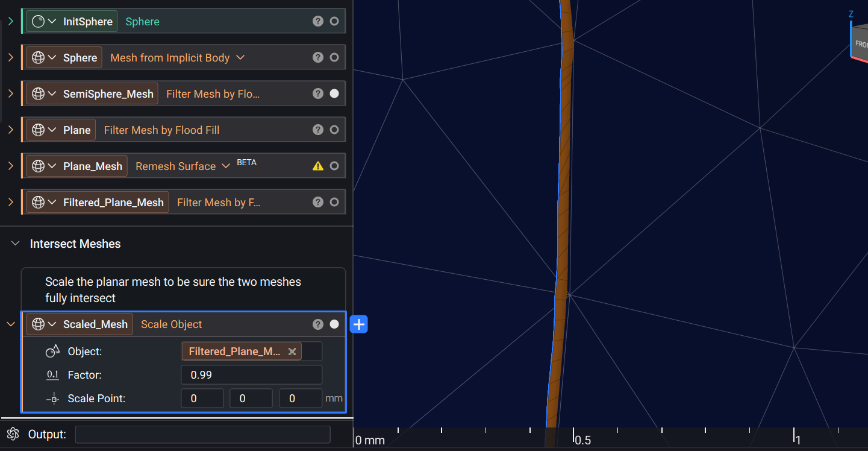Click the Filter Mesh by Flood Fill label on Plane
868x451 pixels.
pyautogui.click(x=161, y=130)
